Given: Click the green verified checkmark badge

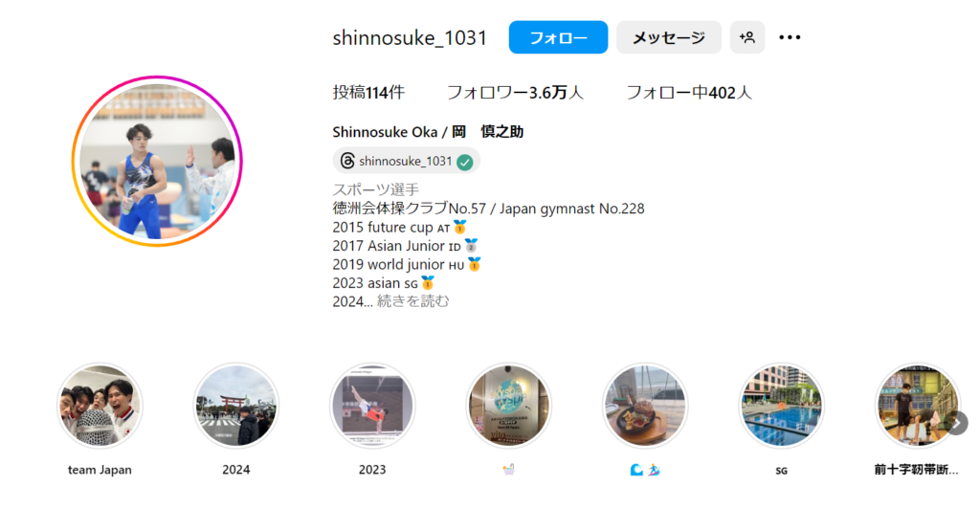Looking at the screenshot, I should [x=464, y=163].
